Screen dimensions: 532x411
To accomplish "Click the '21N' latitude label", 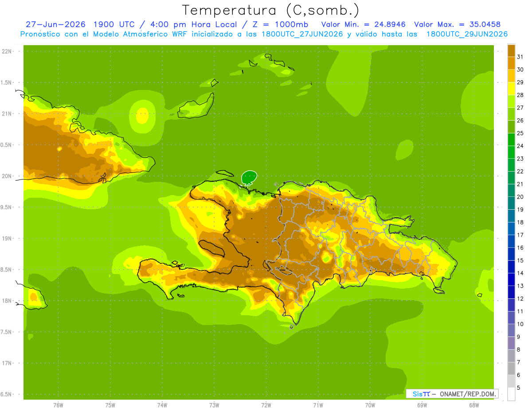I will pyautogui.click(x=7, y=114).
